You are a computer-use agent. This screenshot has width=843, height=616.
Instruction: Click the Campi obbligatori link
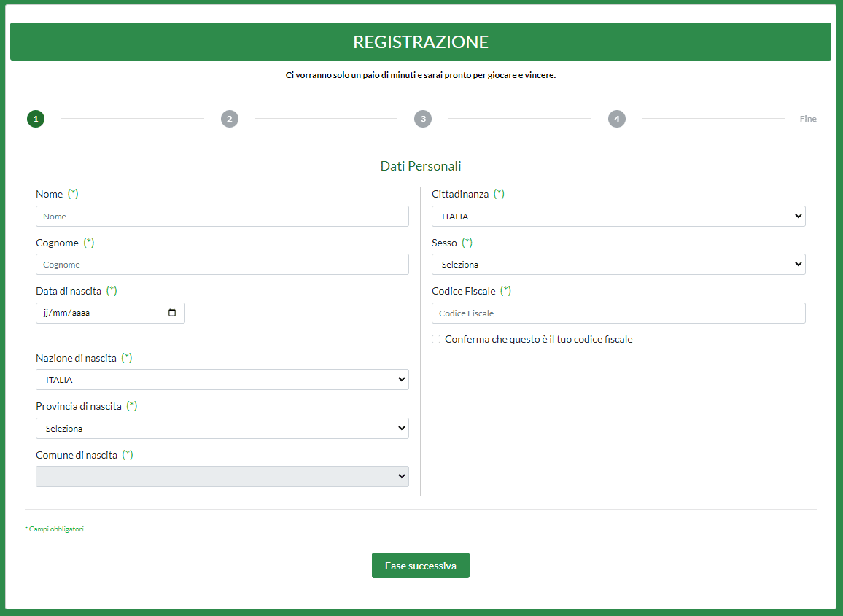55,529
